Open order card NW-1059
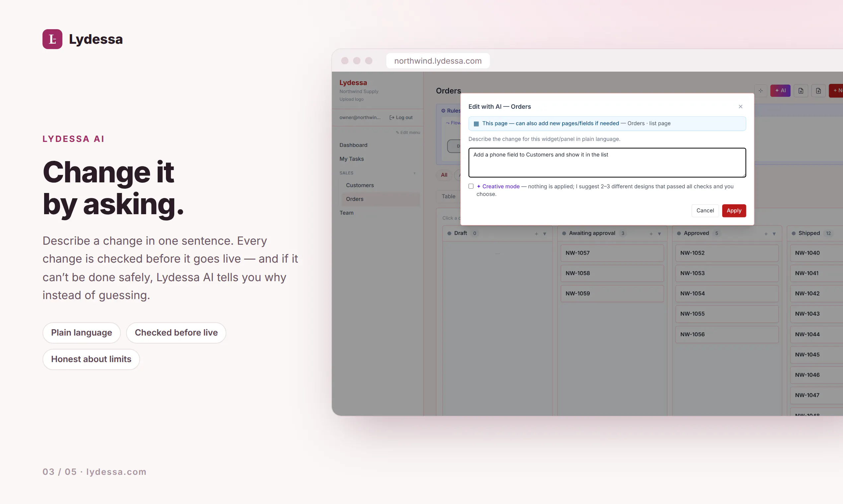843x504 pixels. 612,293
